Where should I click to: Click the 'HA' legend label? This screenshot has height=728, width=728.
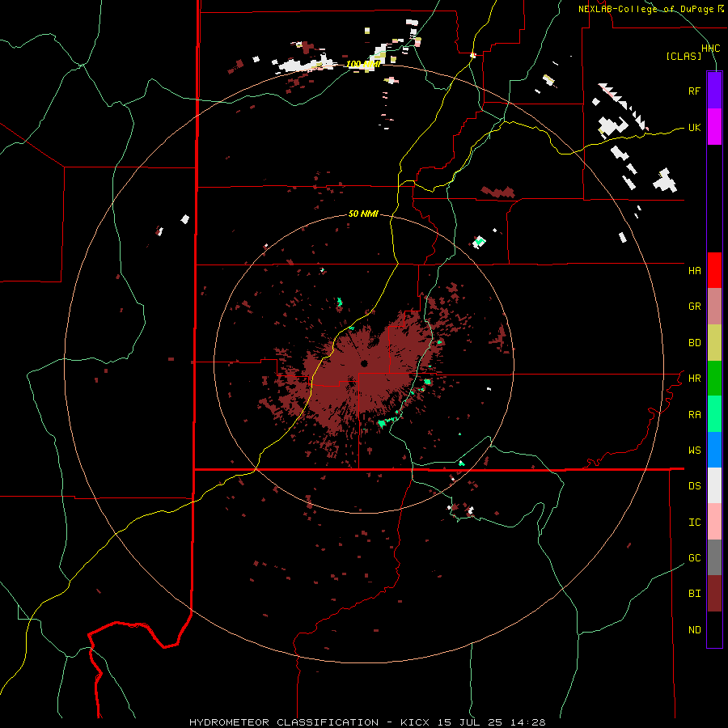pos(694,270)
